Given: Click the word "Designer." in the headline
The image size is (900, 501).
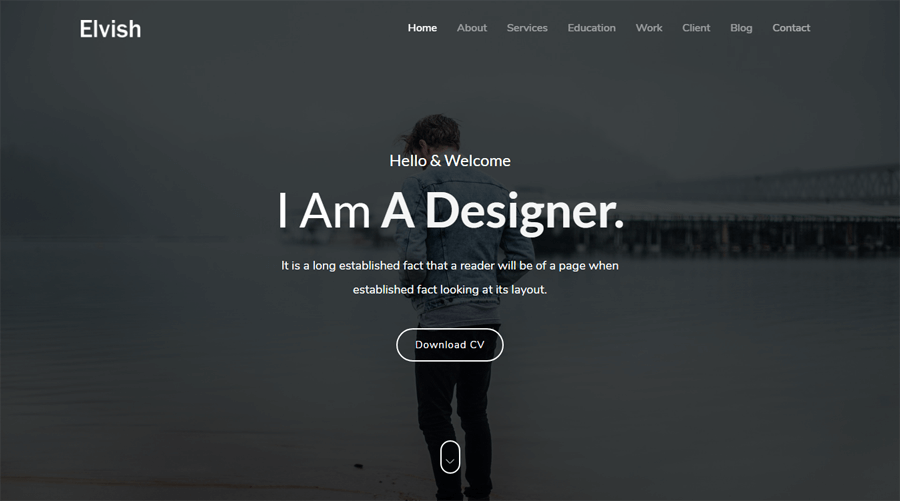Looking at the screenshot, I should point(524,212).
